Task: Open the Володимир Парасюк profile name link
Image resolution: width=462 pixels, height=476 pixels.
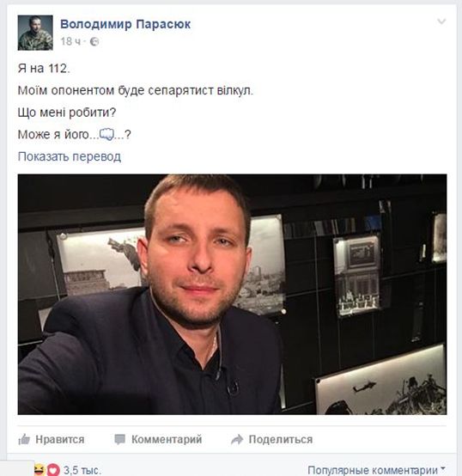Action: point(125,24)
